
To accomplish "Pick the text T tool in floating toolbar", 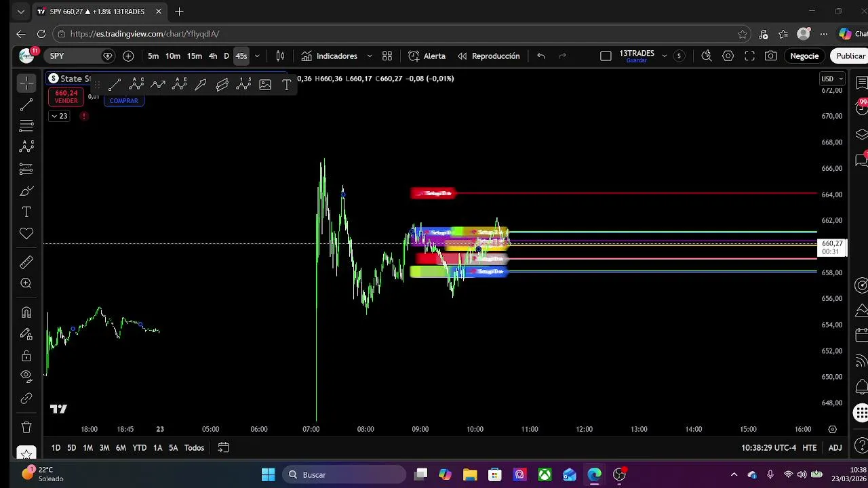I will tap(287, 85).
